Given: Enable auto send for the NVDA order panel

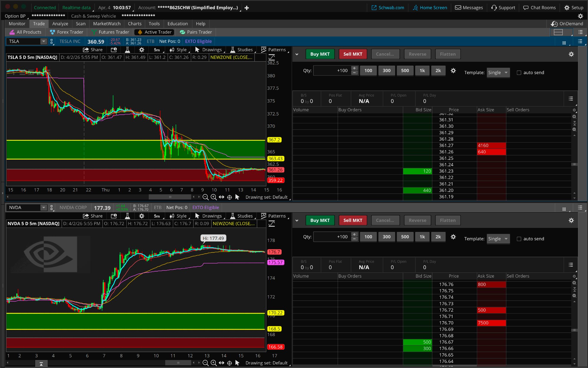Looking at the screenshot, I should coord(519,239).
